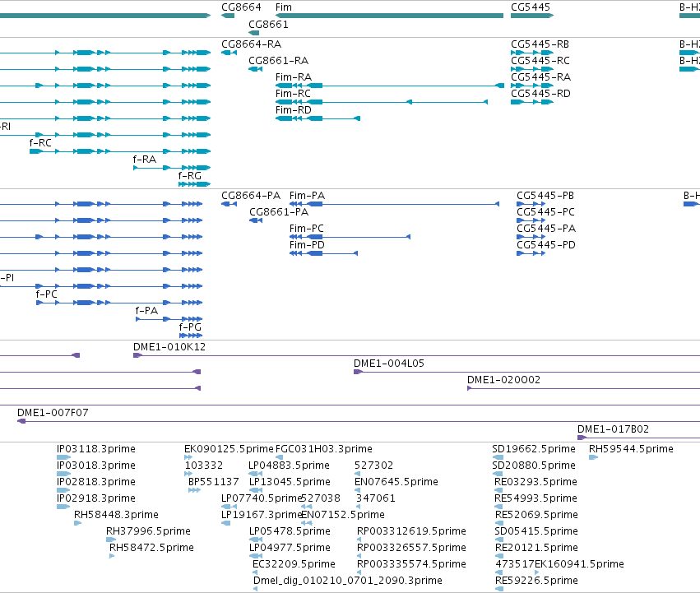
Task: Click EST EC32209.5prime
Action: tap(294, 564)
